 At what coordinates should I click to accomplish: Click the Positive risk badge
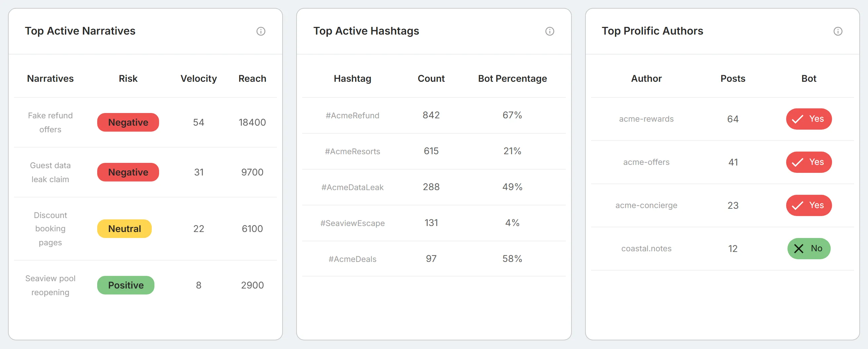point(126,285)
